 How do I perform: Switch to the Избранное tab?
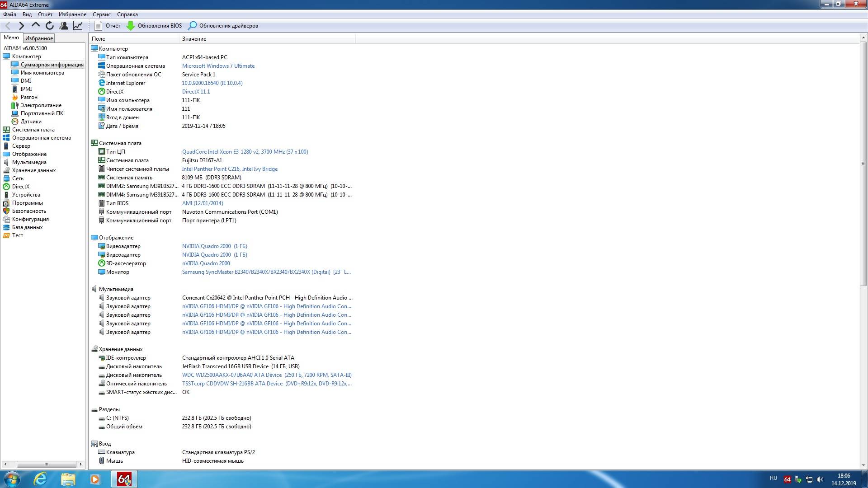tap(39, 38)
